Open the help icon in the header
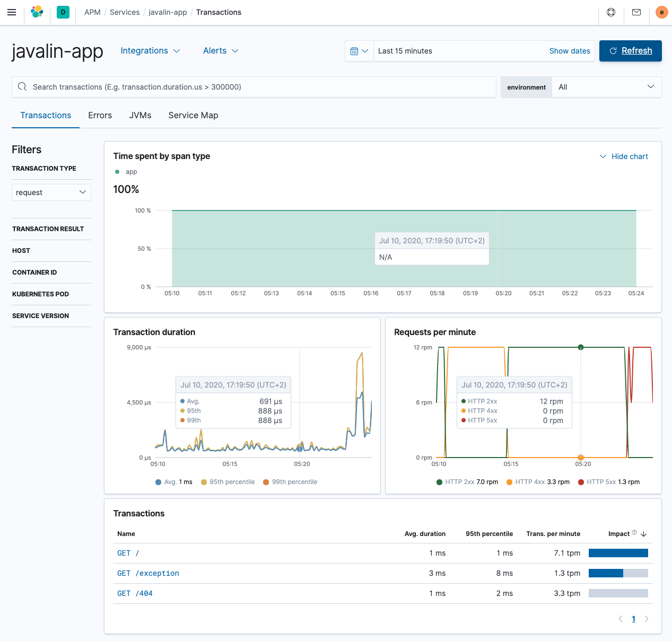672x641 pixels. click(610, 12)
